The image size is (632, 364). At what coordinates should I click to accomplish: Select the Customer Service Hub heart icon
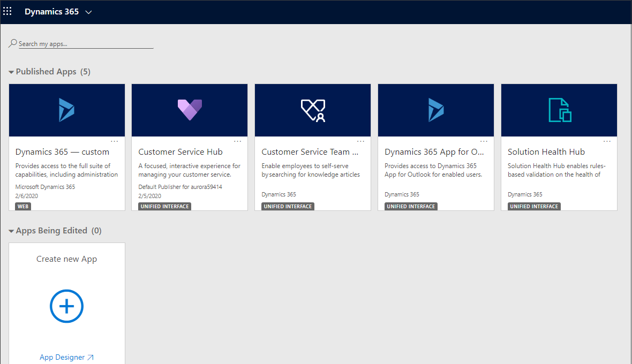coord(189,110)
